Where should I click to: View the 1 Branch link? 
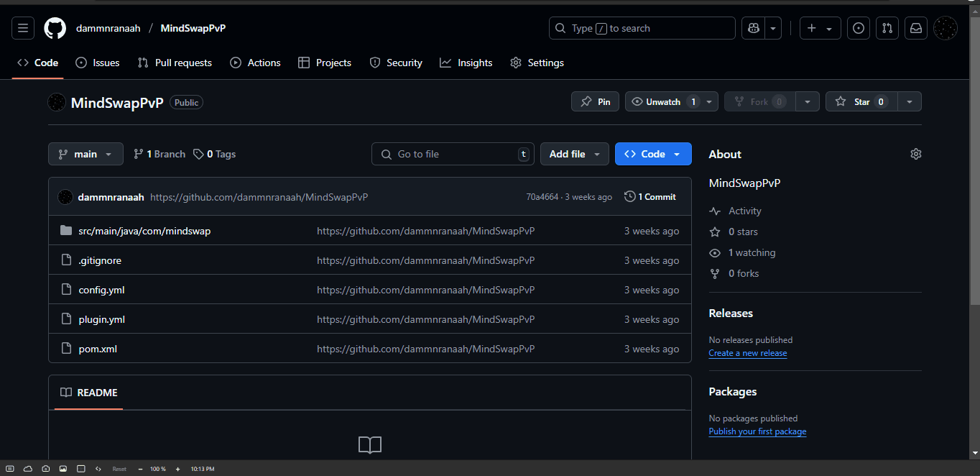click(x=160, y=154)
